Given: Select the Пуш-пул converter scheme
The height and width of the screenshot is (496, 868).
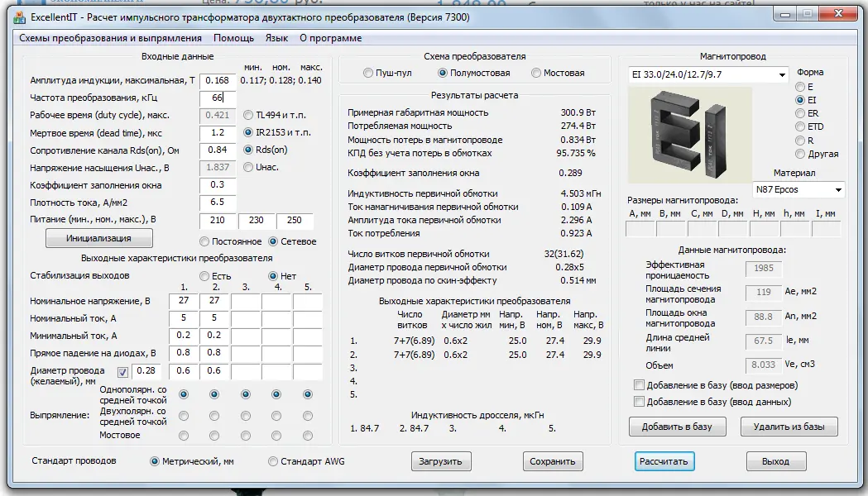Looking at the screenshot, I should point(368,74).
